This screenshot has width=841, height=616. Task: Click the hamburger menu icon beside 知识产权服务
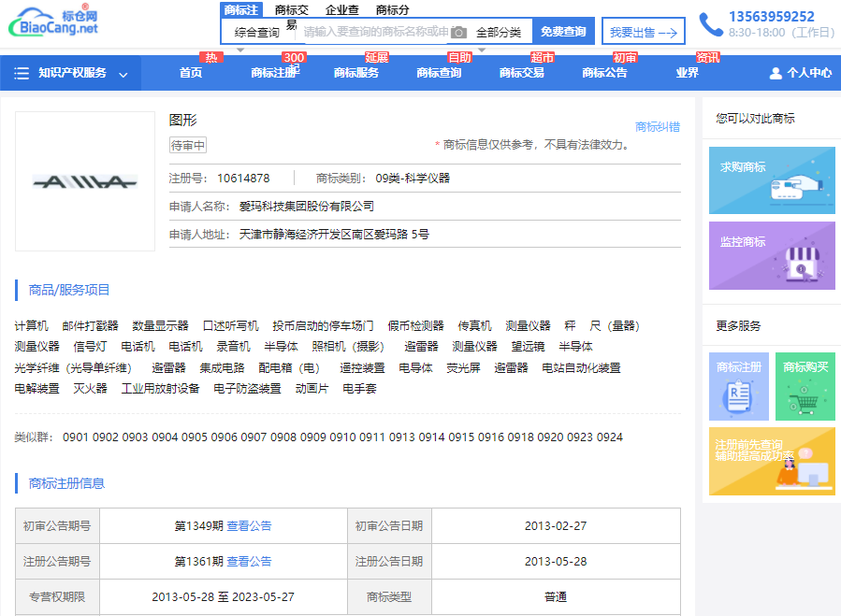point(22,73)
